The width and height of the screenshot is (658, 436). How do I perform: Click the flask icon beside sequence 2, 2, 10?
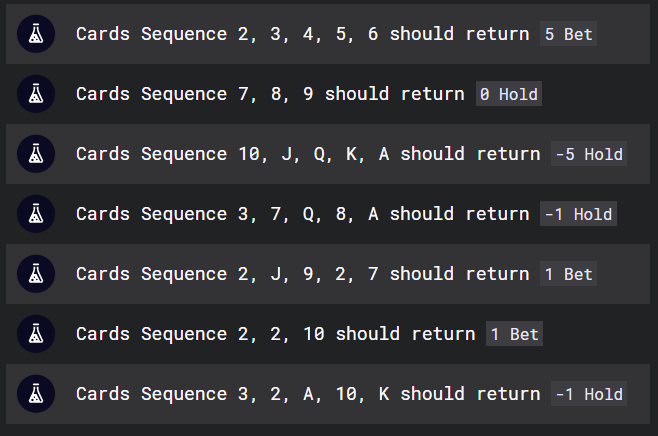[36, 334]
